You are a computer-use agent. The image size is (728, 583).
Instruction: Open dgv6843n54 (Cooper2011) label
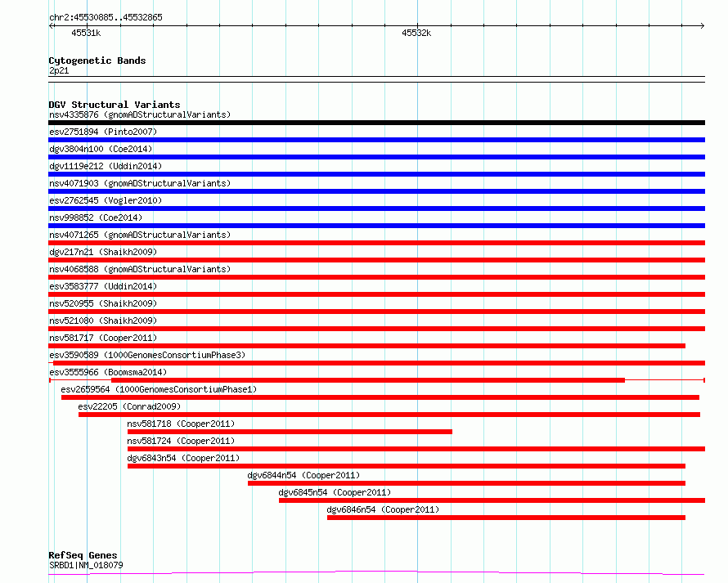tap(183, 458)
